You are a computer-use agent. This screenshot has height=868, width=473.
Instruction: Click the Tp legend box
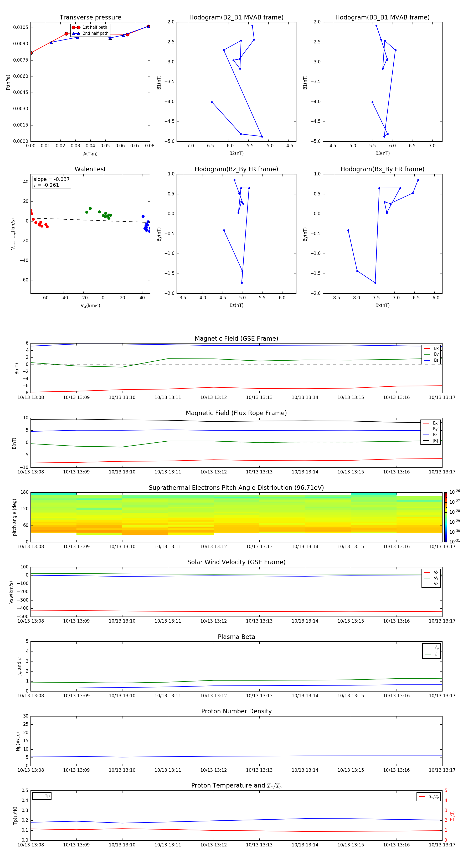tap(42, 796)
